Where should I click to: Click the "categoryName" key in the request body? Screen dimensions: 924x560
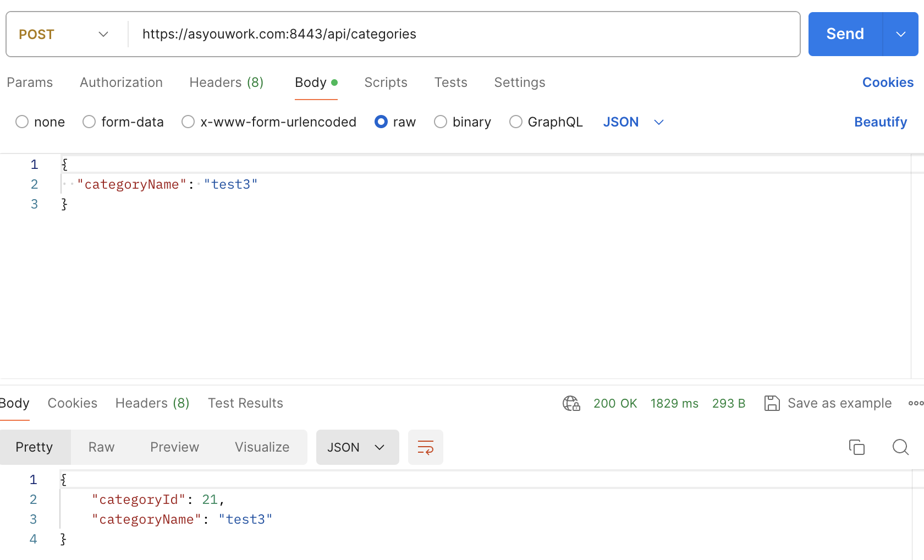[131, 184]
